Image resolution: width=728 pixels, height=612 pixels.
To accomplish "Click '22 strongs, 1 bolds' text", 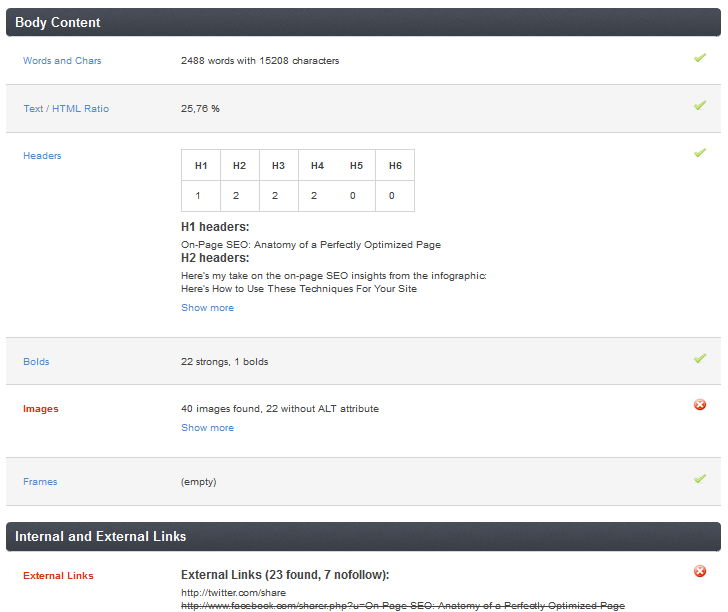I will [225, 362].
